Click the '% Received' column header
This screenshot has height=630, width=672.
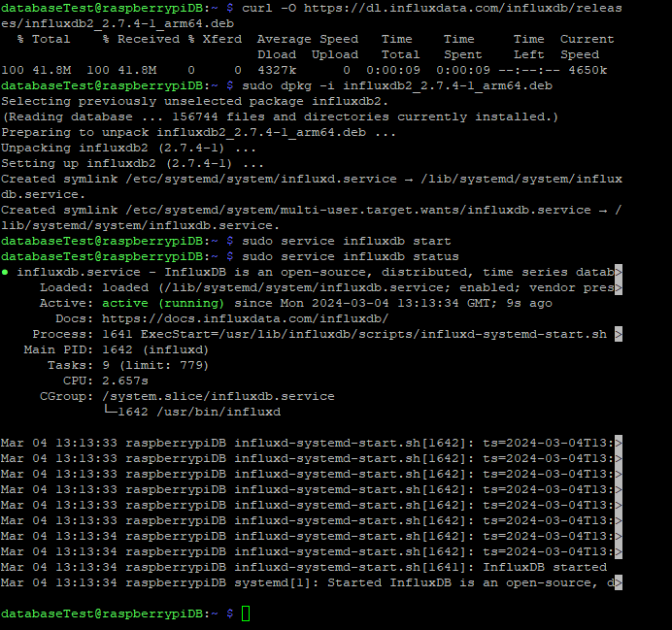[x=141, y=39]
